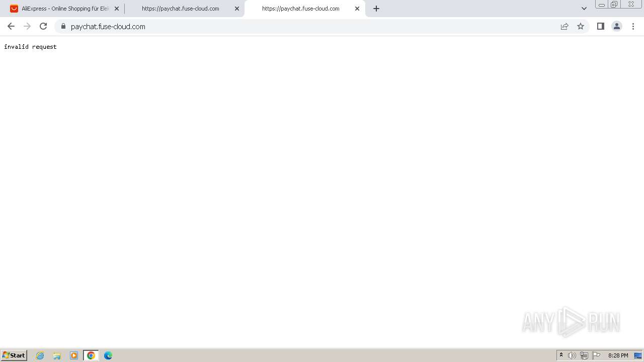Open Action Center flag icon
The width and height of the screenshot is (644, 362).
coord(596,355)
